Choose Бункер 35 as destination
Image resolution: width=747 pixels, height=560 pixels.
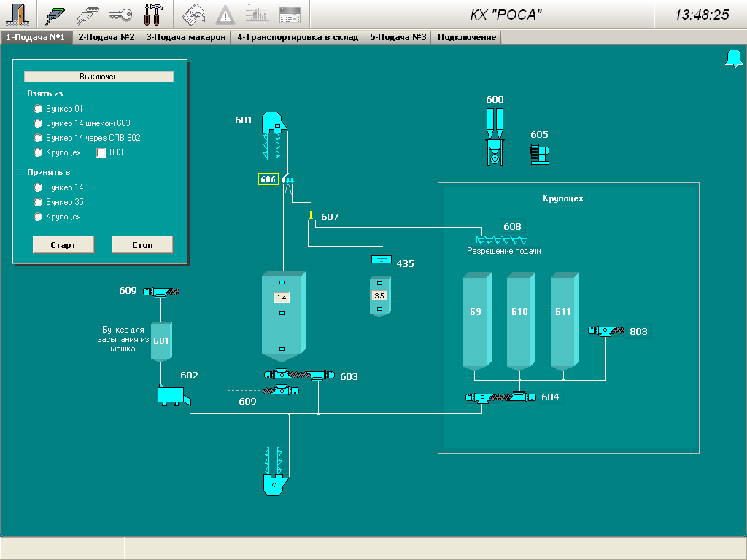[39, 202]
